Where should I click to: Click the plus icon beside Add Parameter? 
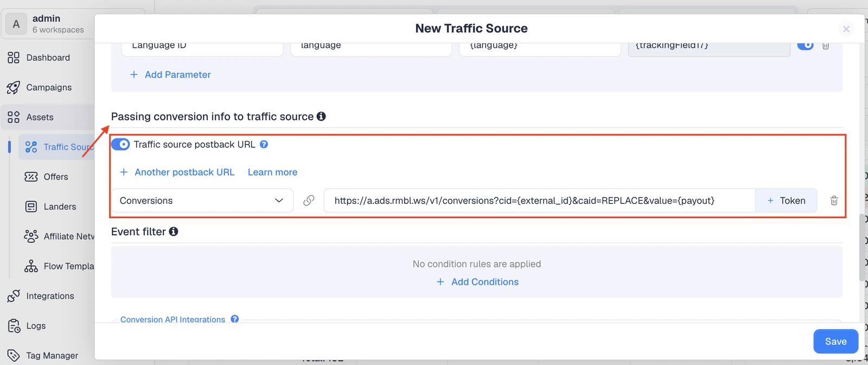(x=134, y=75)
